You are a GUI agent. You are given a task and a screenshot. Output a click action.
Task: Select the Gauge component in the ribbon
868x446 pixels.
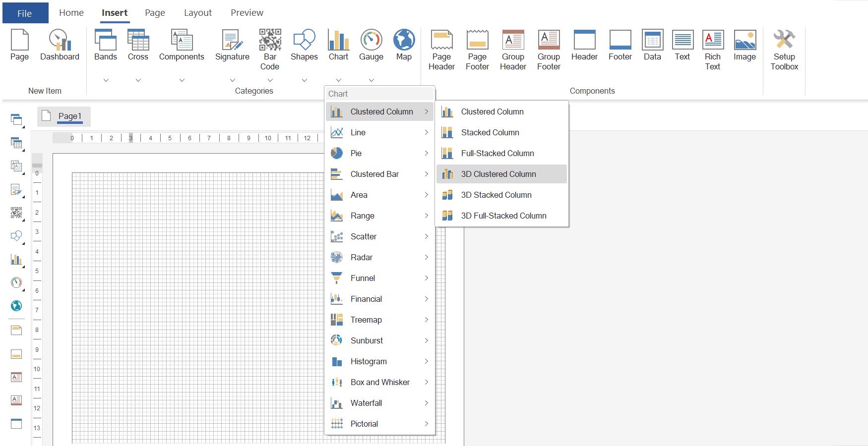[x=371, y=45]
